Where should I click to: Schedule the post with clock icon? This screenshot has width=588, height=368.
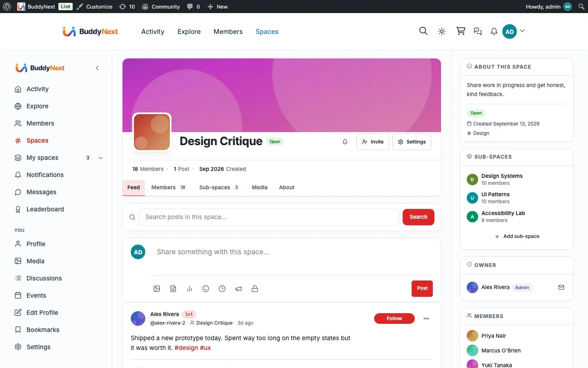coord(222,289)
